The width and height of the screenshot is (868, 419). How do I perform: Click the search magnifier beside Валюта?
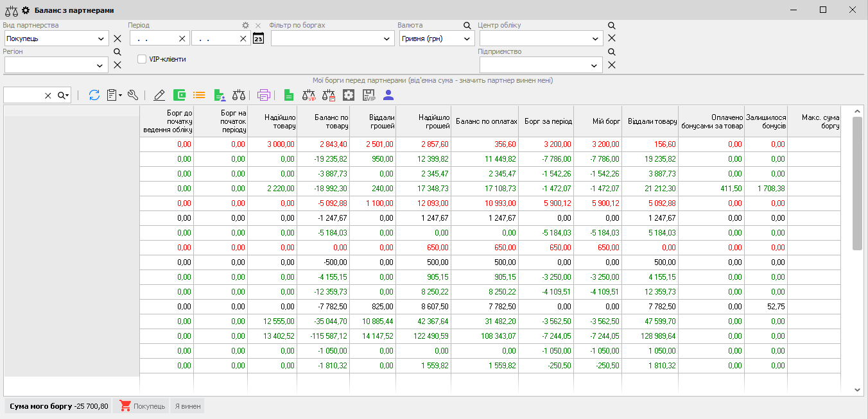pos(467,25)
